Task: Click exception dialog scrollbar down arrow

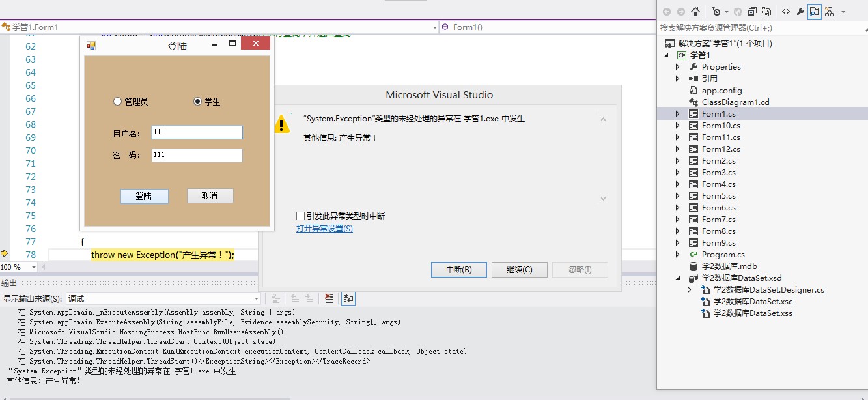Action: click(x=603, y=198)
